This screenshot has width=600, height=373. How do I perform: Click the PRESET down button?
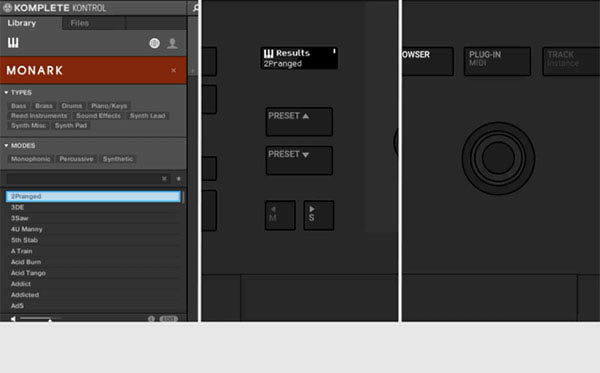[299, 160]
